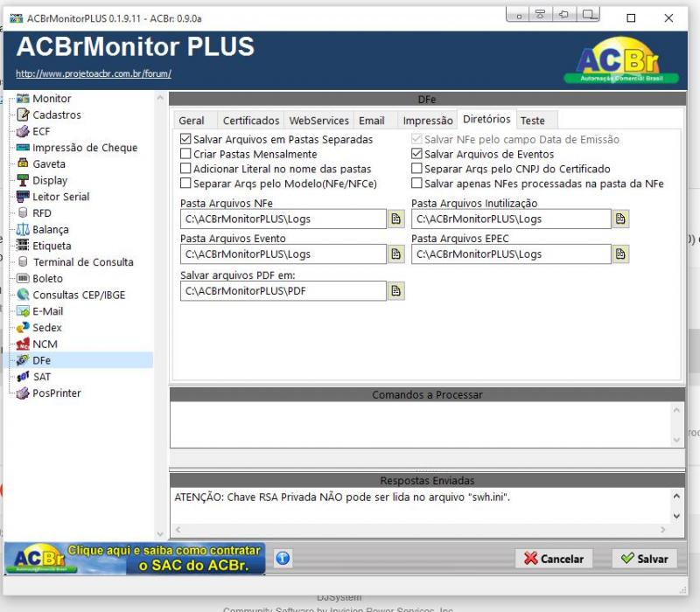Enable Separar Arqs pelo Modelo(NFe/NFCe)

coord(185,183)
